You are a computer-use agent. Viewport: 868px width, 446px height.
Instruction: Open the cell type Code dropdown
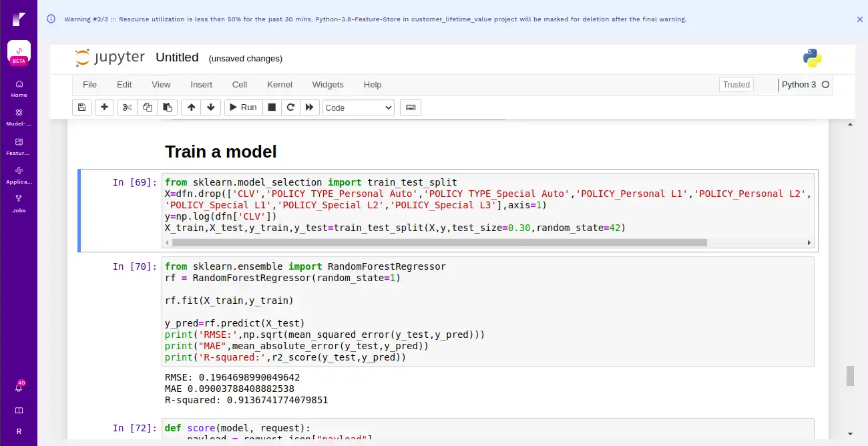[x=359, y=107]
